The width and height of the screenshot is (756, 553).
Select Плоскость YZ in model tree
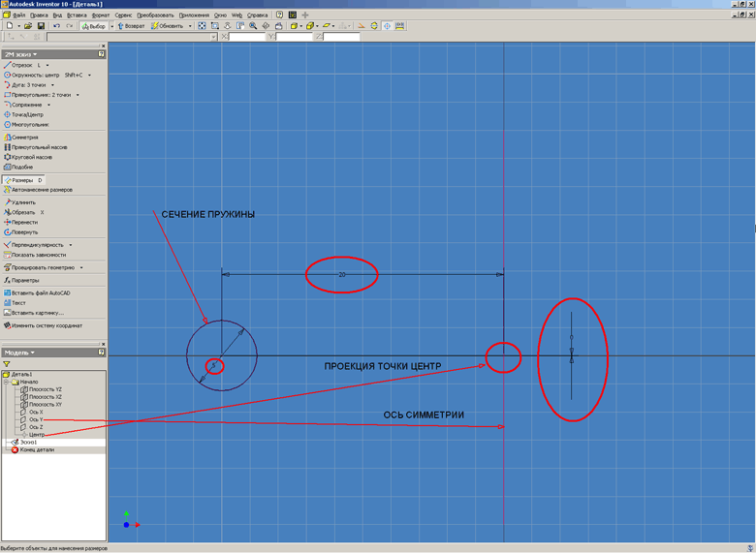(x=41, y=389)
